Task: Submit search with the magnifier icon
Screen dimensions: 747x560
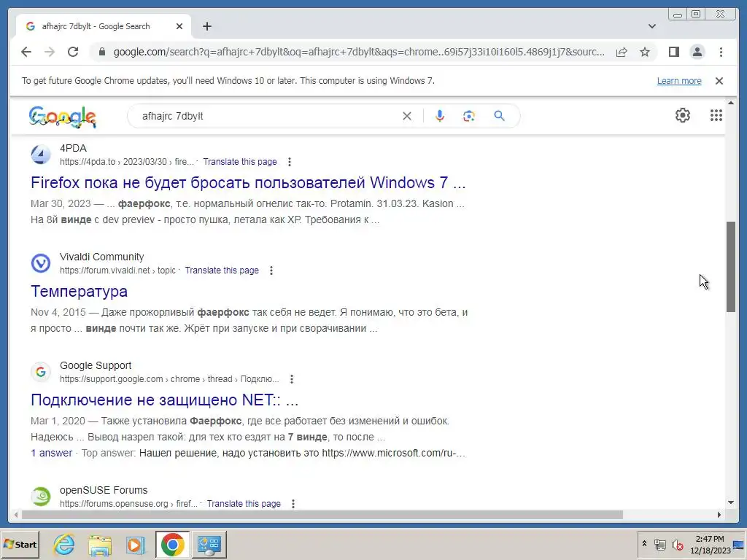Action: 499,116
